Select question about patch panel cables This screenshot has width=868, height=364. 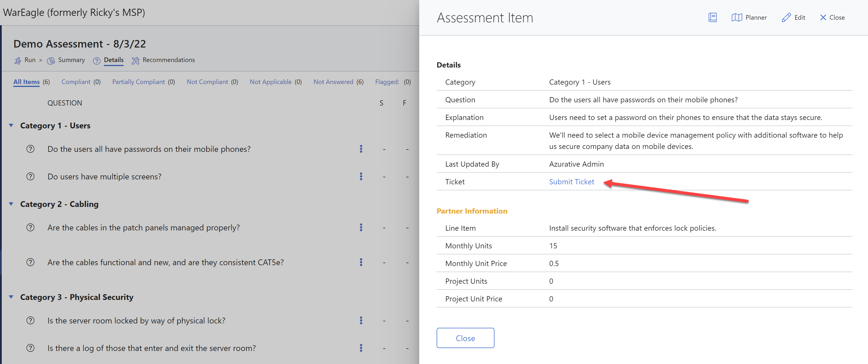pyautogui.click(x=144, y=228)
